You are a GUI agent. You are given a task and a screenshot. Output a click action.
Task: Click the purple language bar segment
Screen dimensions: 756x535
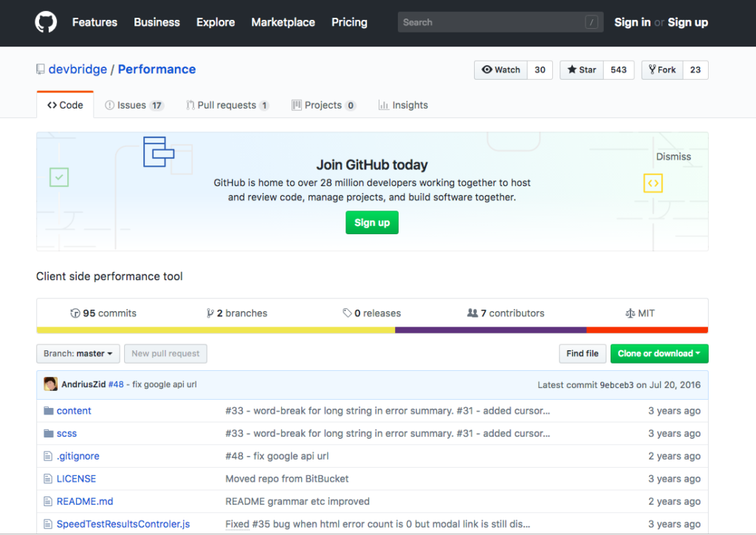coord(491,330)
